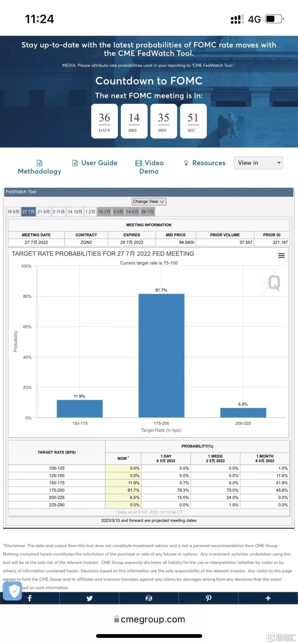
Task: Click the FedWatch Tool panel header
Action: 149,192
